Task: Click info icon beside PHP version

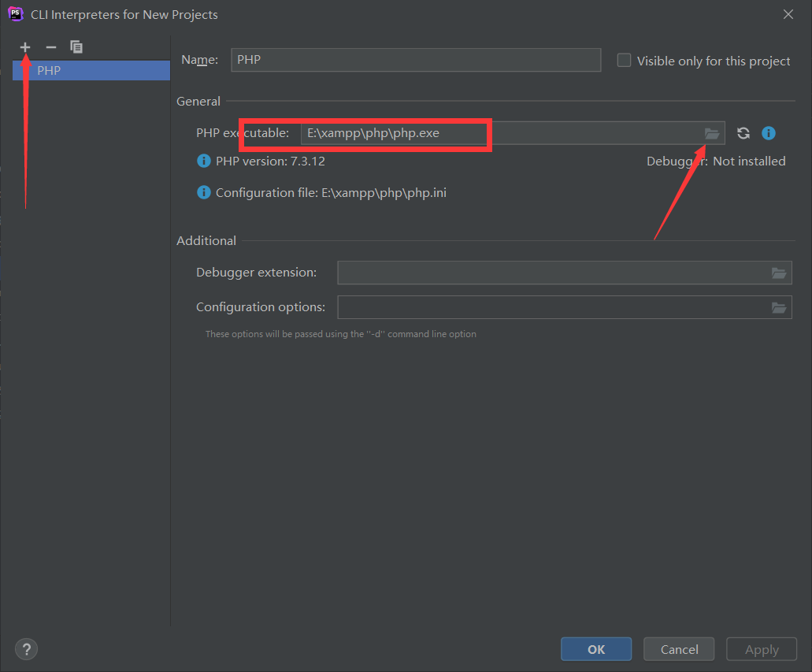Action: tap(204, 162)
